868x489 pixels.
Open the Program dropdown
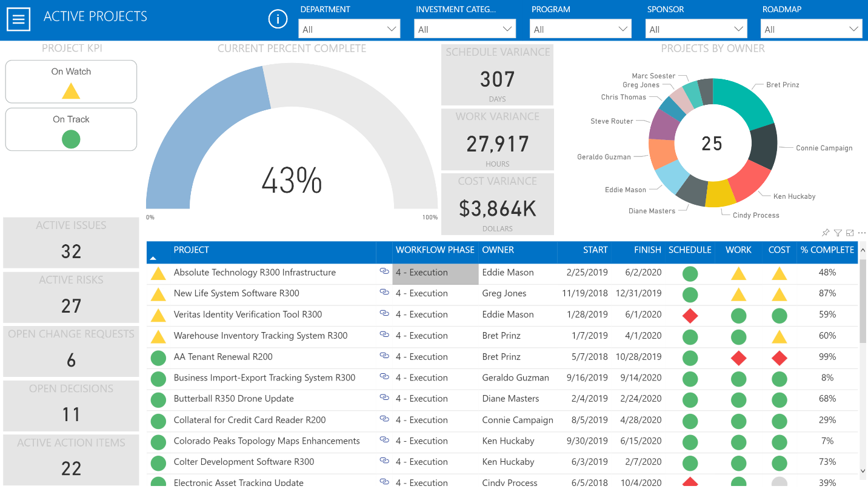pyautogui.click(x=581, y=29)
